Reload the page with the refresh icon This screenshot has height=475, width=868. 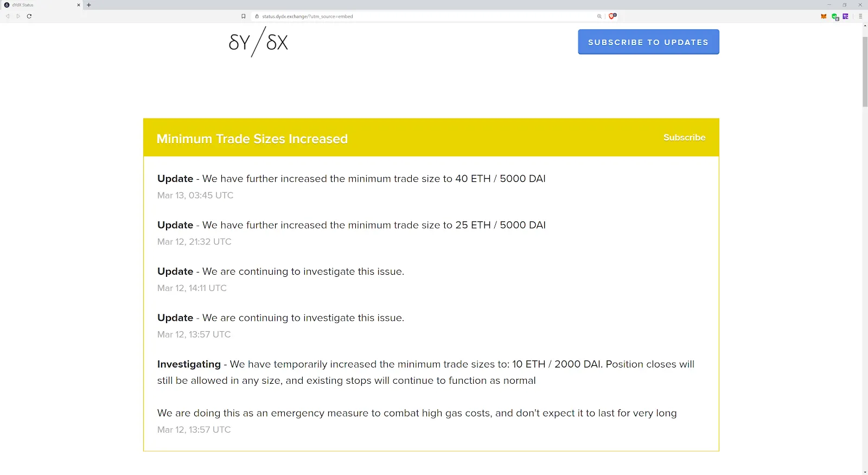click(x=29, y=16)
